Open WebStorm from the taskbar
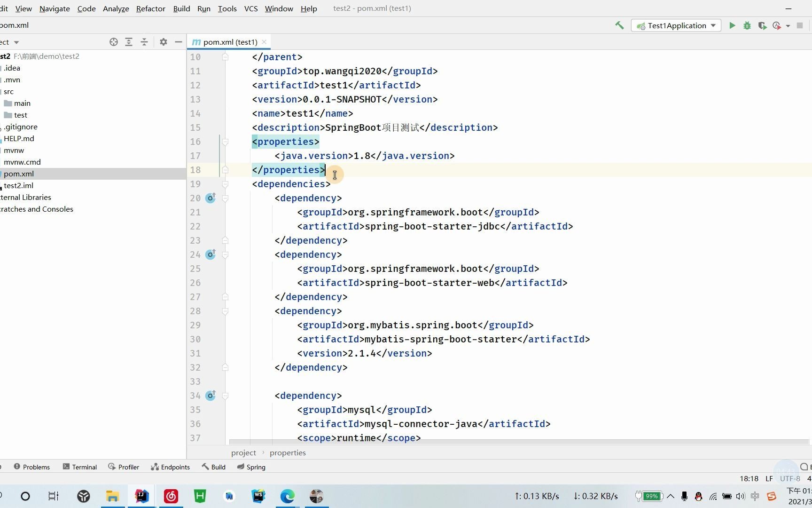The width and height of the screenshot is (812, 508). [258, 496]
